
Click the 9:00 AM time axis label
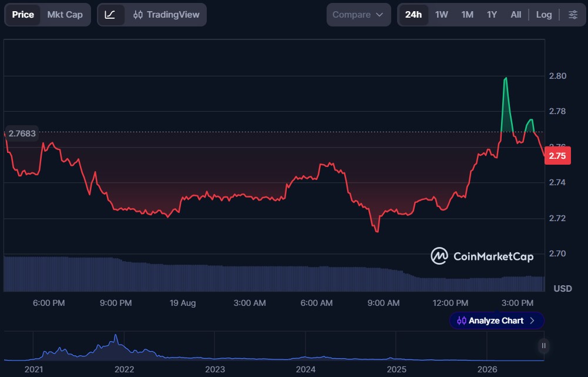383,303
